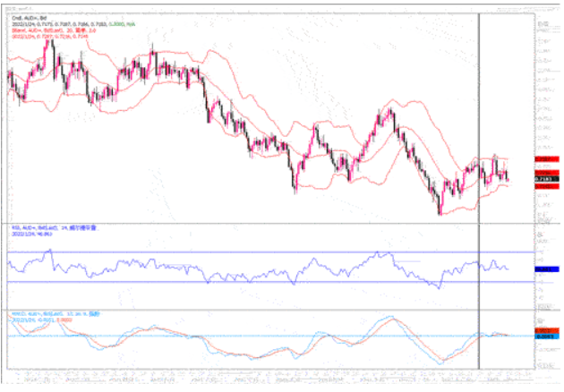Click the topmost red Bollinger price tag on axis

(542, 159)
